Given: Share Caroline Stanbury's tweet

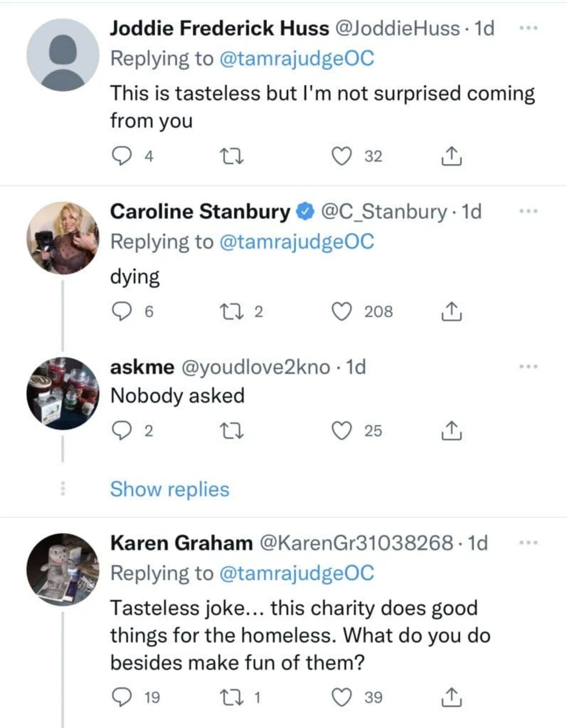Looking at the screenshot, I should (x=451, y=312).
